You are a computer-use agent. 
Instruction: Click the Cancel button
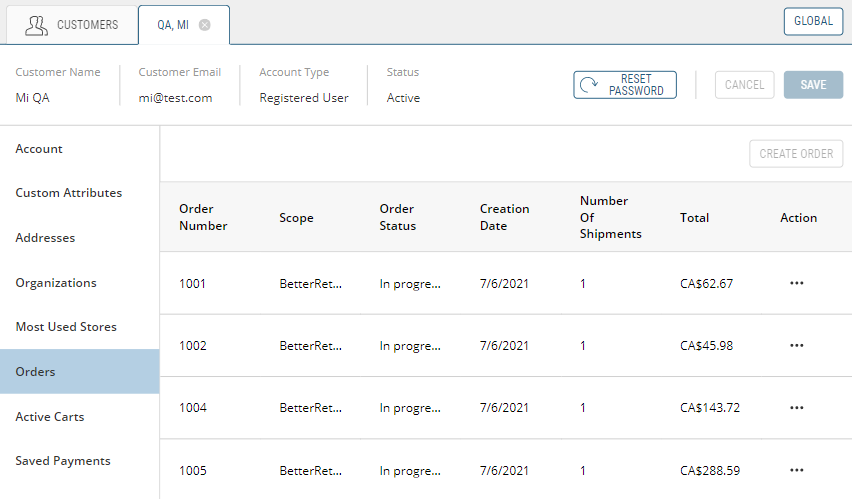[x=744, y=85]
